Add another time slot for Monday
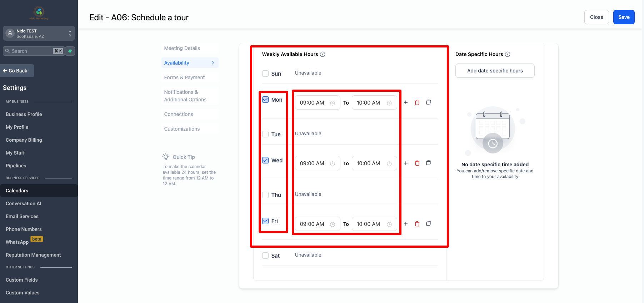This screenshot has width=644, height=303. (406, 102)
